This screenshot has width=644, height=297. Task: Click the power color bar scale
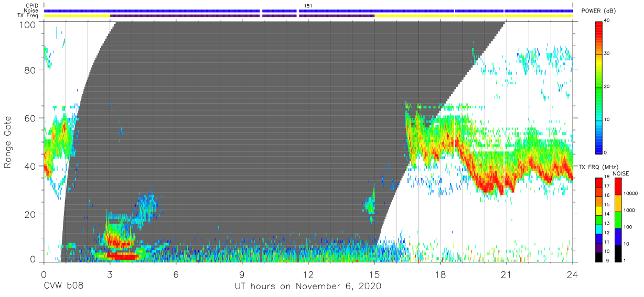click(598, 87)
